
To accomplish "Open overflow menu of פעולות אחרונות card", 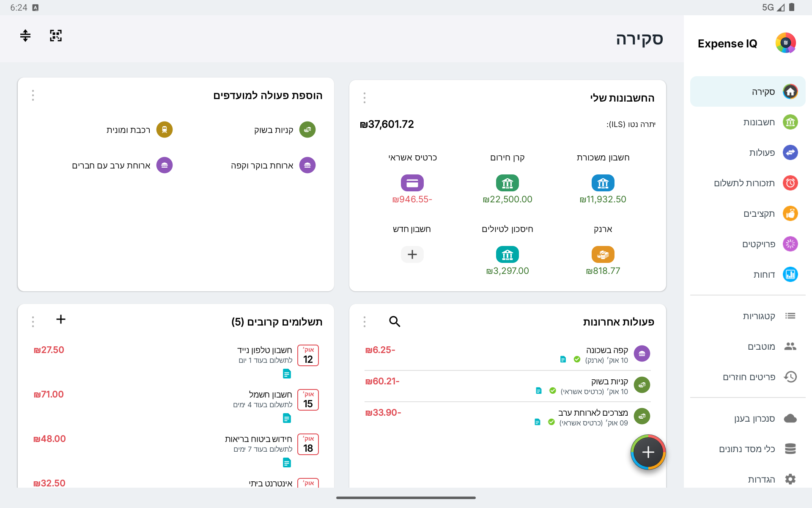I will pos(365,322).
